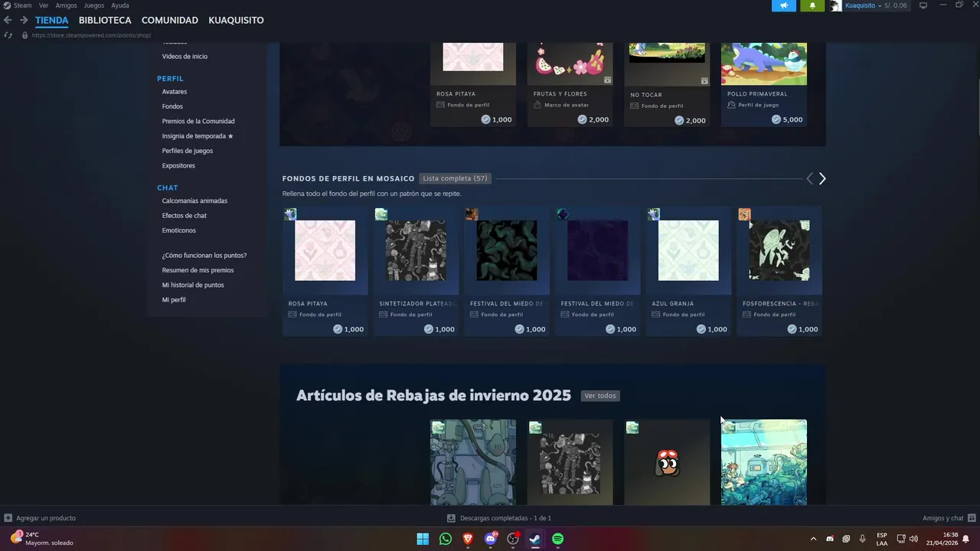Open the Juegos menu
980x551 pixels.
click(x=94, y=5)
